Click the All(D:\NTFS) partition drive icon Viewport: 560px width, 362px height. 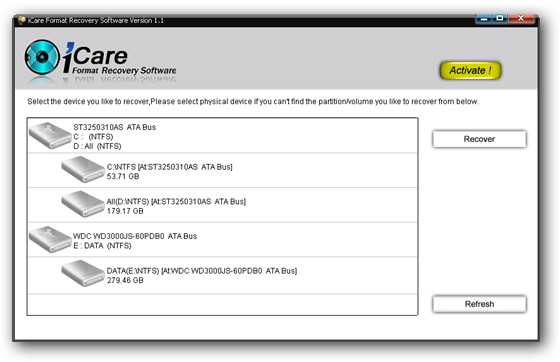pyautogui.click(x=83, y=204)
